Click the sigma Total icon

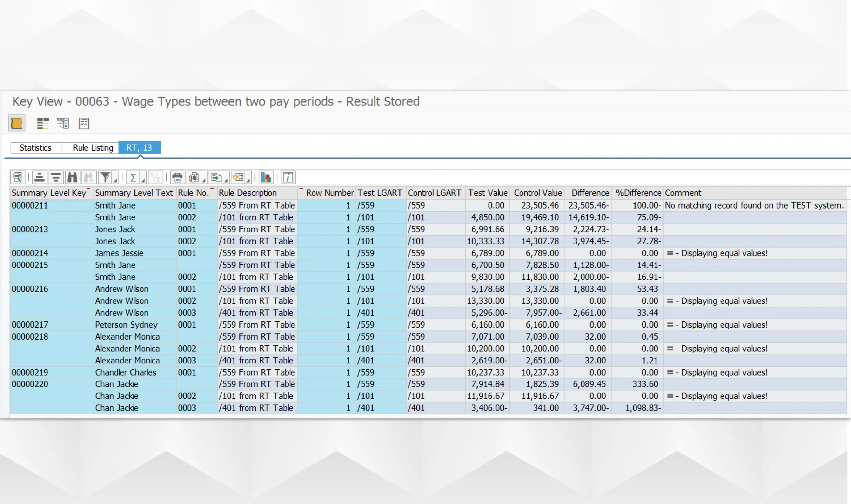coord(133,177)
